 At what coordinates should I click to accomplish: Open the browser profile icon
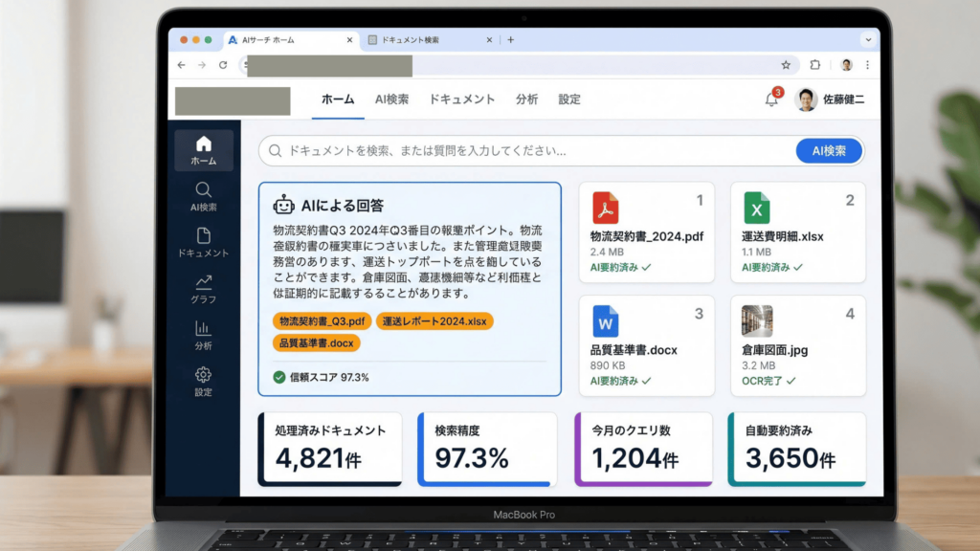pyautogui.click(x=846, y=65)
